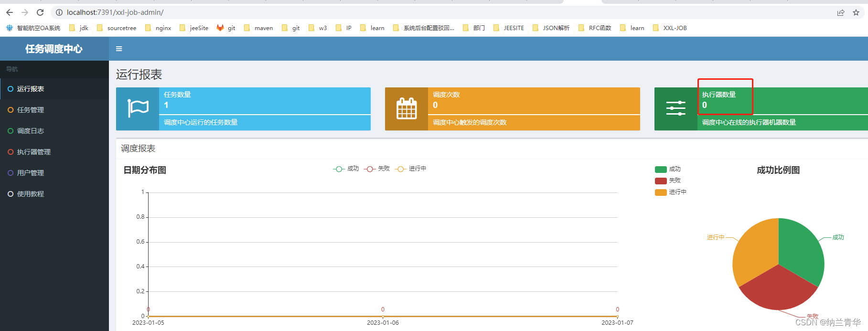
Task: Click the 2023-01-07 axis date label
Action: (617, 323)
